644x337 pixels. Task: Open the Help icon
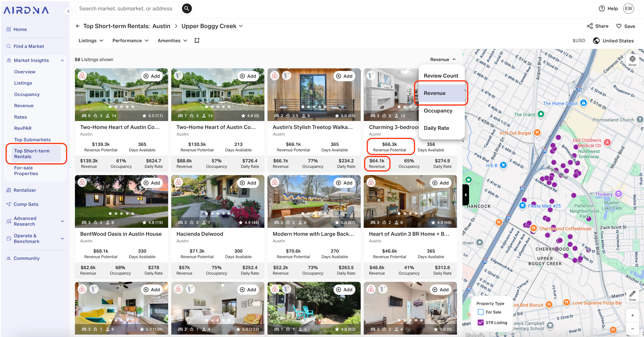click(x=602, y=9)
